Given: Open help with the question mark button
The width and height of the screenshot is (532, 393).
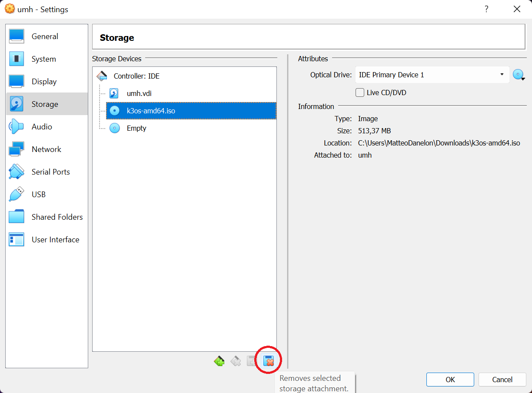Looking at the screenshot, I should [x=486, y=9].
